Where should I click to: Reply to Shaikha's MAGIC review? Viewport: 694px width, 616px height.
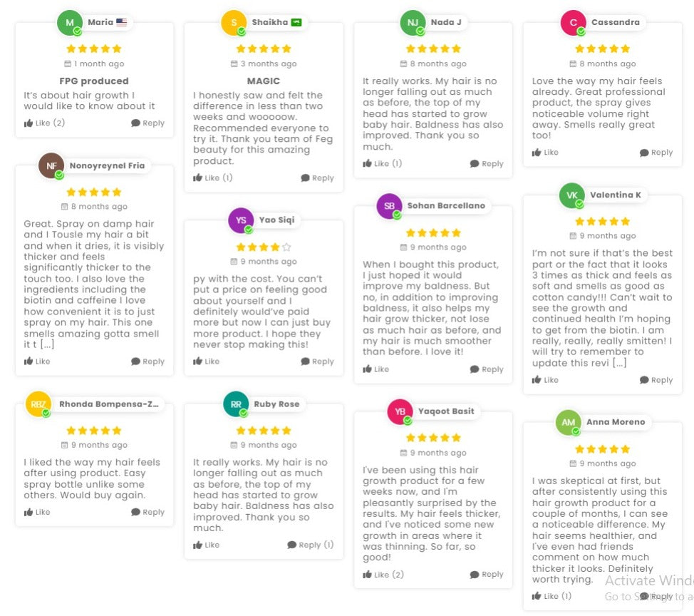point(317,178)
